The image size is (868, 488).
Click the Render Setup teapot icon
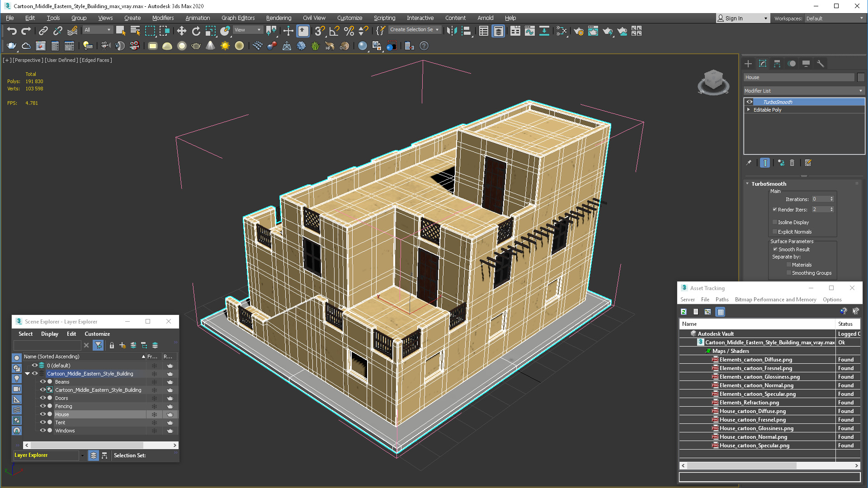[x=579, y=31]
